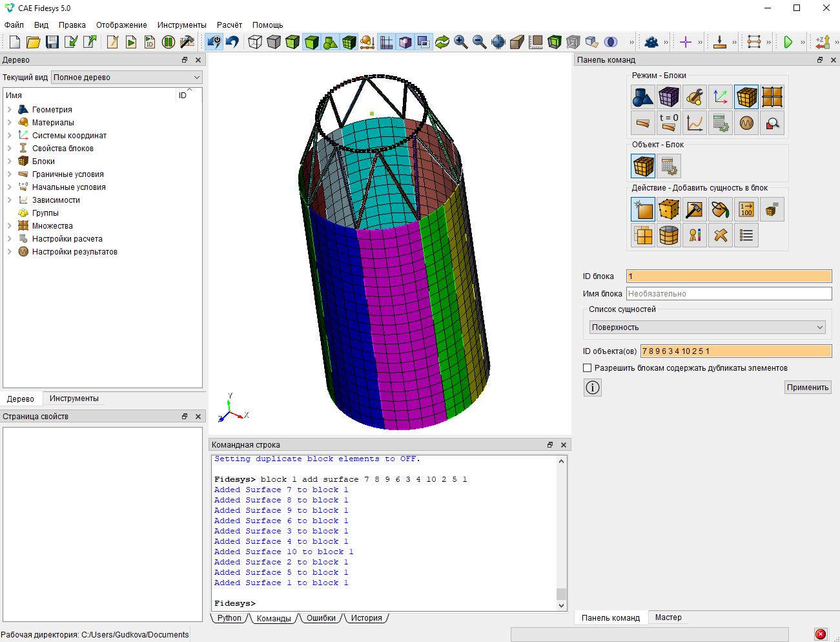The width and height of the screenshot is (840, 642).
Task: Switch to the Мастер tab
Action: point(668,617)
